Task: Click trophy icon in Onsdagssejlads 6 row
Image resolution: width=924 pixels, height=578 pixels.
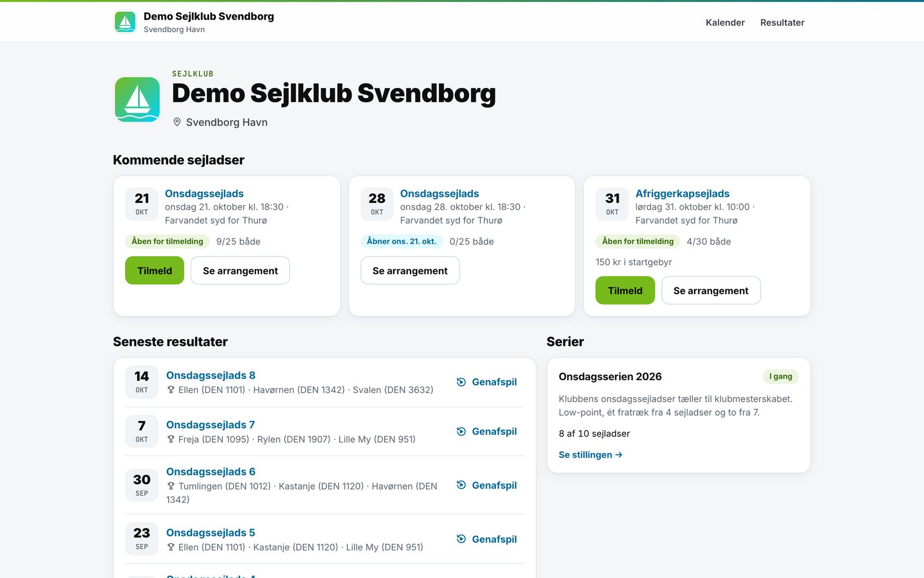Action: [x=171, y=486]
